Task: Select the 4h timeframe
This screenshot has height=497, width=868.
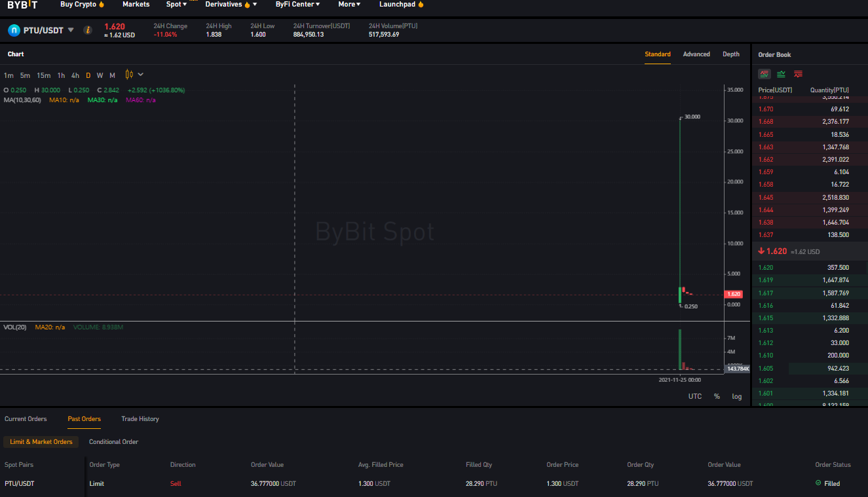Action: coord(75,75)
